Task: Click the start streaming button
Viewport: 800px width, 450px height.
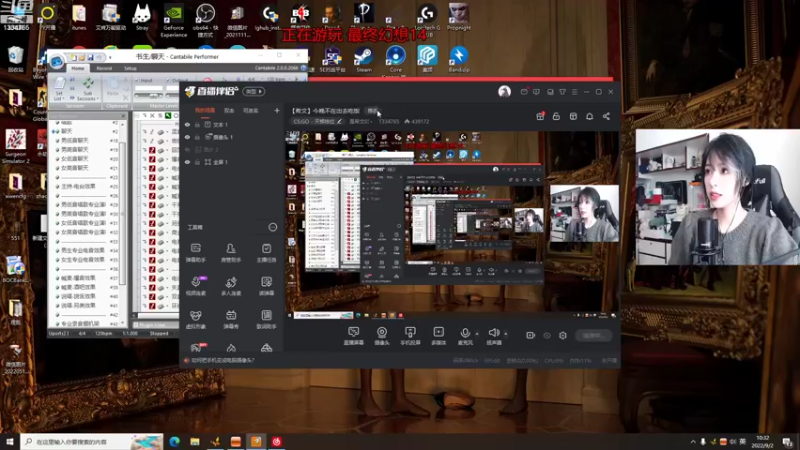Action: tap(593, 335)
